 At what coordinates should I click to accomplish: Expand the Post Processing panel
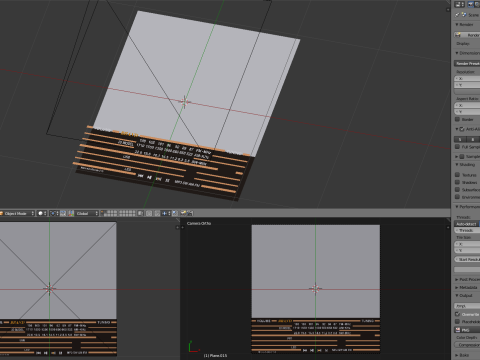(x=468, y=279)
